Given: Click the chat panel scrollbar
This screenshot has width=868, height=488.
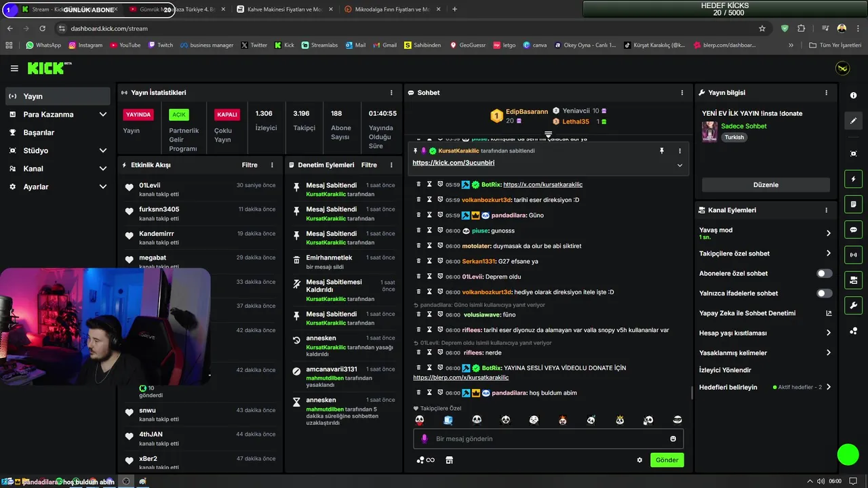Looking at the screenshot, I should (692, 392).
